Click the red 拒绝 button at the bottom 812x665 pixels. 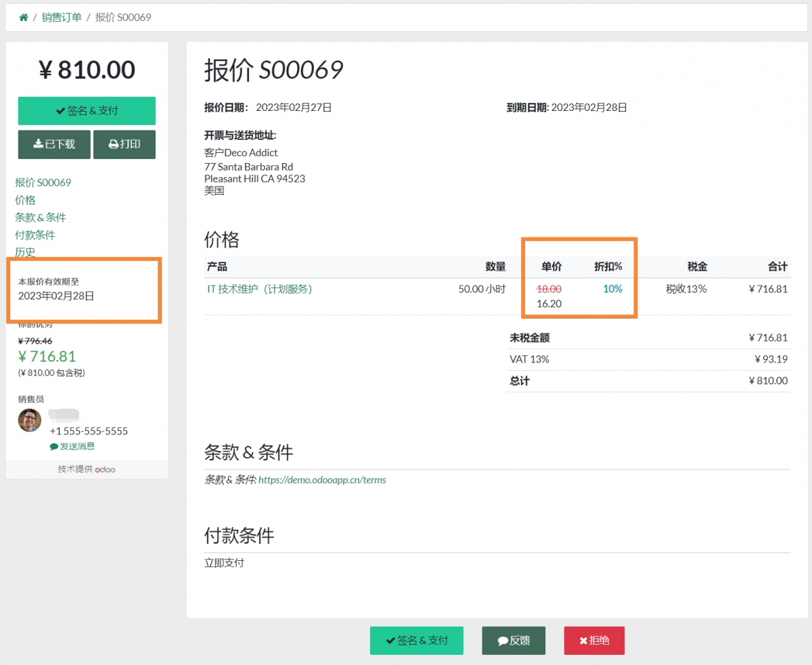(594, 641)
